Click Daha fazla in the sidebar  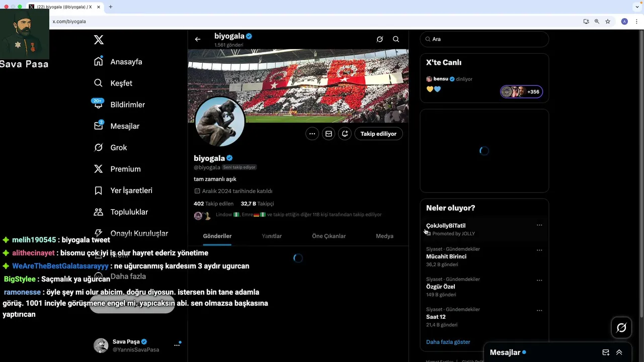(121, 276)
